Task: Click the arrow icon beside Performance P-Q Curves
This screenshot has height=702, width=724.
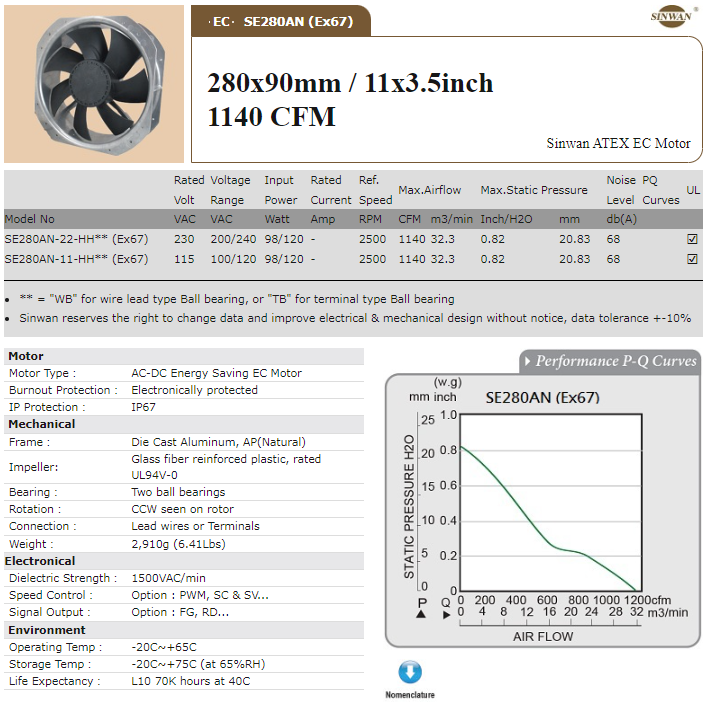Action: (x=526, y=361)
